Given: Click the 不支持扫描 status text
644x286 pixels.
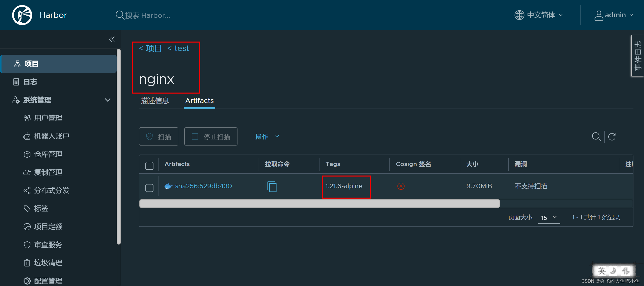Looking at the screenshot, I should [531, 186].
